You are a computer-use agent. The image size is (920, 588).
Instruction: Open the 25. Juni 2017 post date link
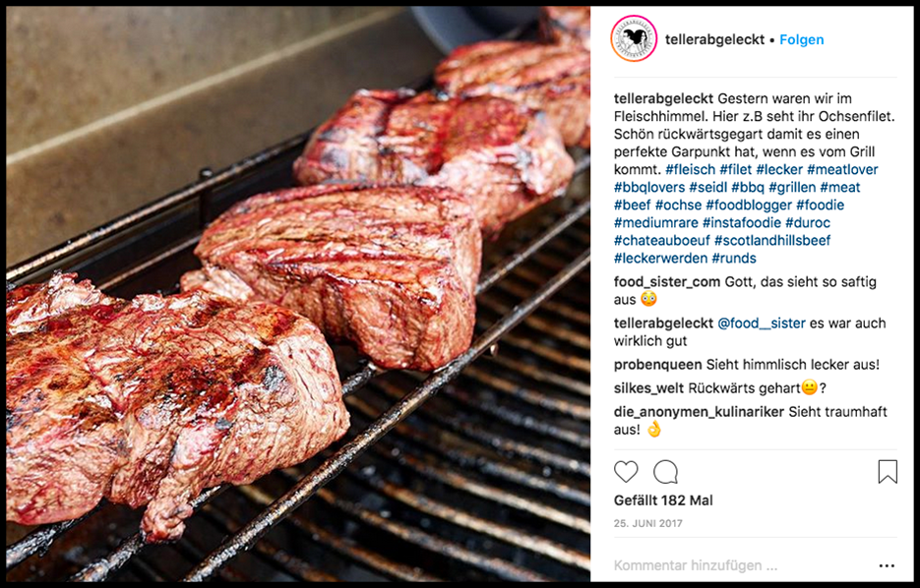[x=648, y=523]
